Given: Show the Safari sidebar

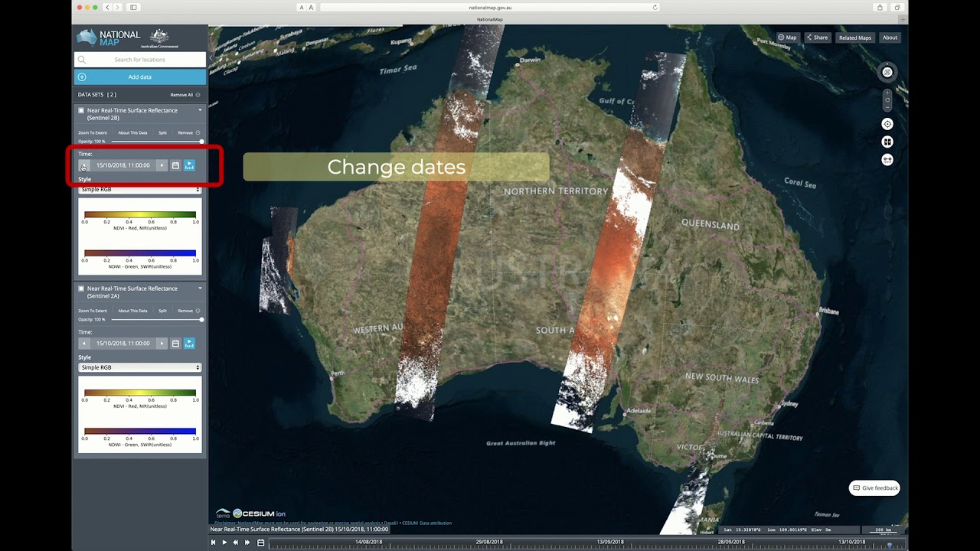Looking at the screenshot, I should [133, 7].
